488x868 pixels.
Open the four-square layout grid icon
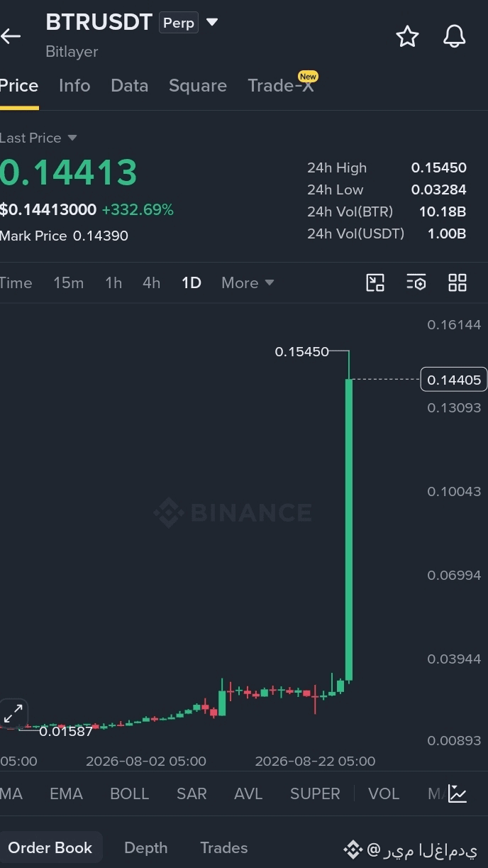(457, 282)
